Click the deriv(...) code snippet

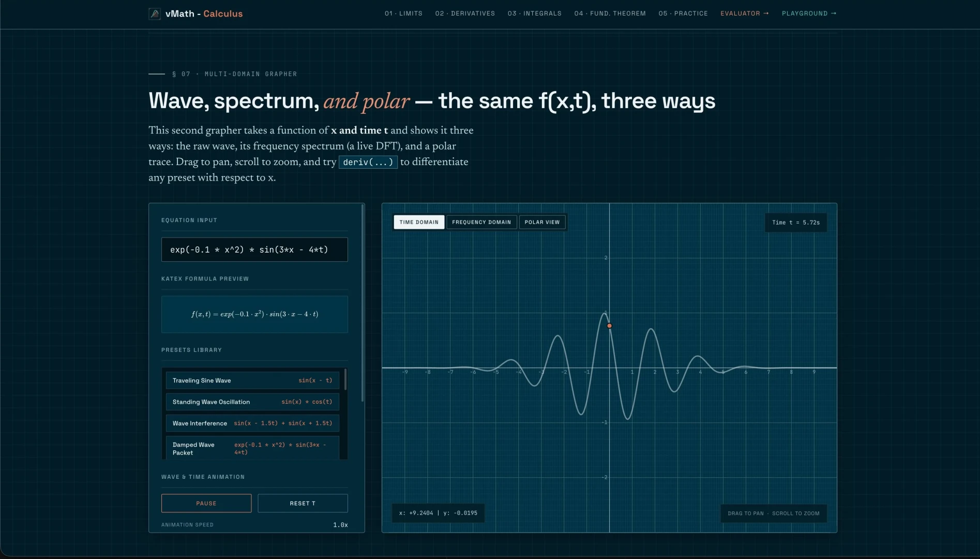point(368,162)
